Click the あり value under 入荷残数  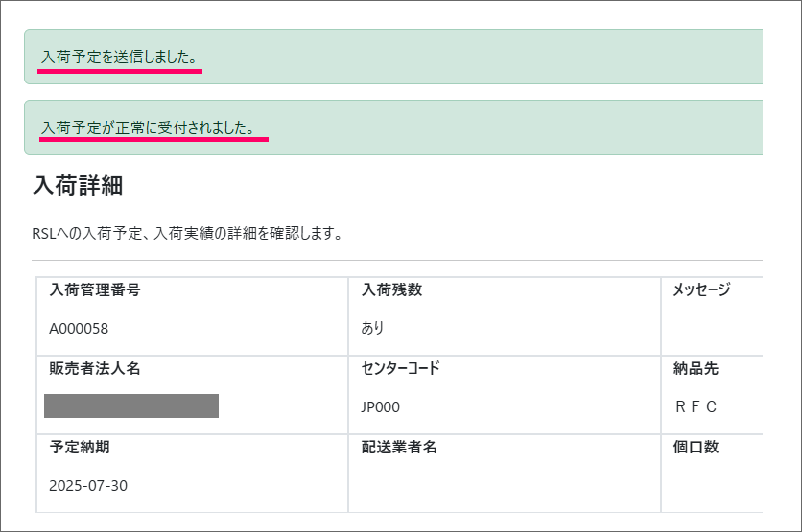click(372, 328)
